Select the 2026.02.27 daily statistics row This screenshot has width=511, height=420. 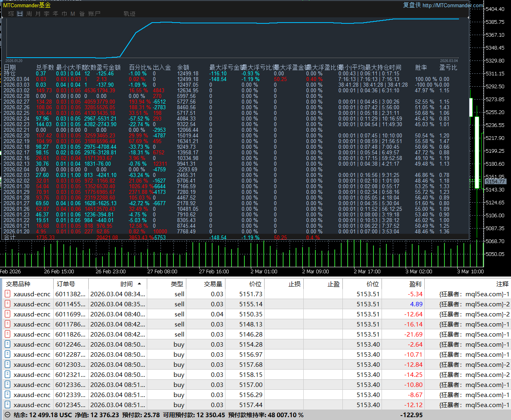pos(16,102)
